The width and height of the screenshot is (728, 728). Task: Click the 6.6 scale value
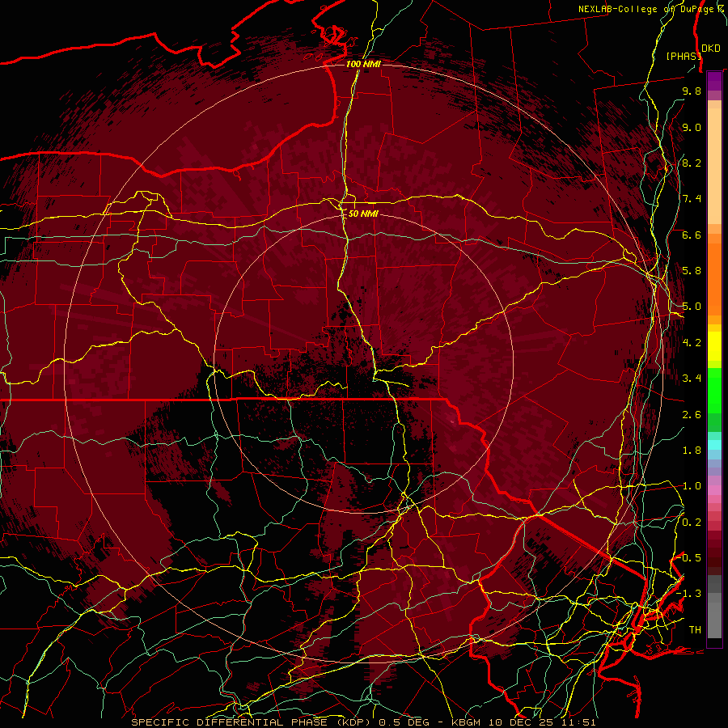click(x=692, y=235)
